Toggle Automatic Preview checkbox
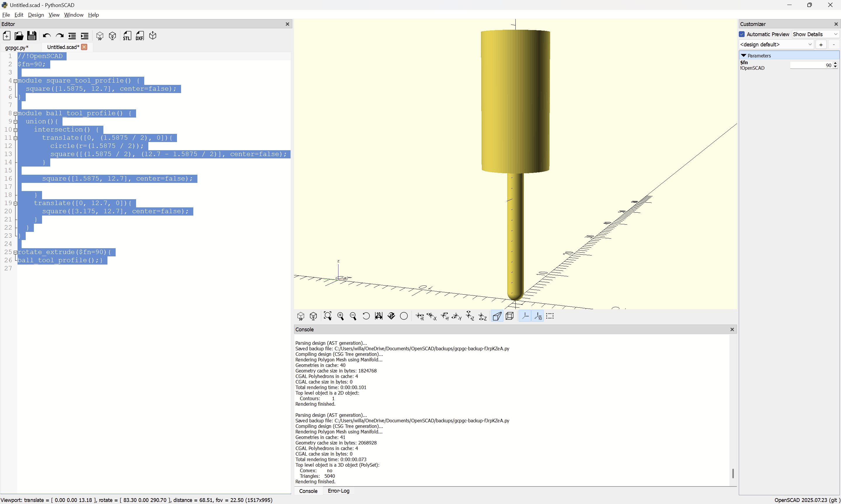841x504 pixels. click(742, 34)
